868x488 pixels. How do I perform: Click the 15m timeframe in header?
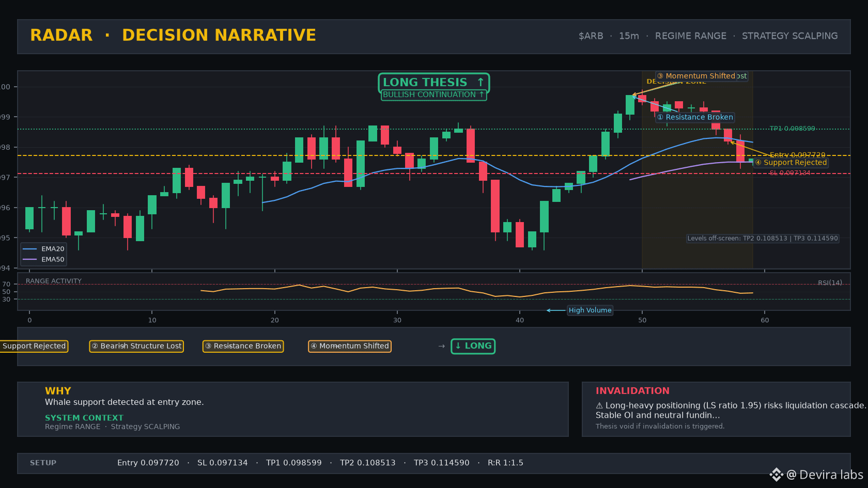click(x=629, y=36)
